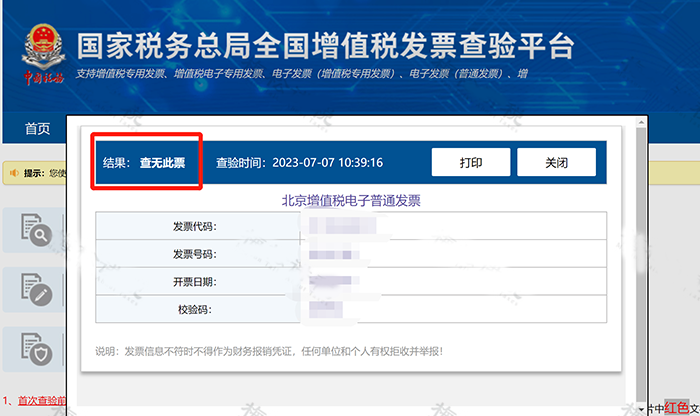The width and height of the screenshot is (700, 416).
Task: Click the dialog scrollbar down arrow
Action: pos(641,409)
